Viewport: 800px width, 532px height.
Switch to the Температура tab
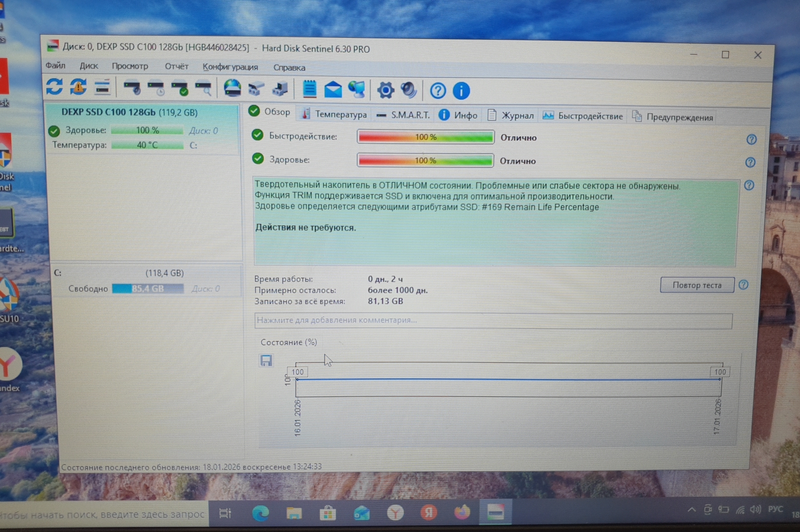(x=334, y=114)
